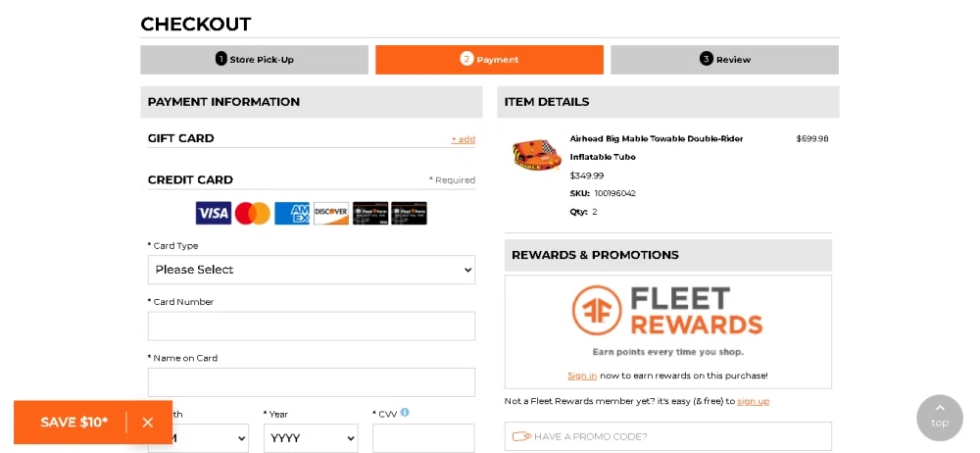Open the Card Type dropdown

(311, 270)
